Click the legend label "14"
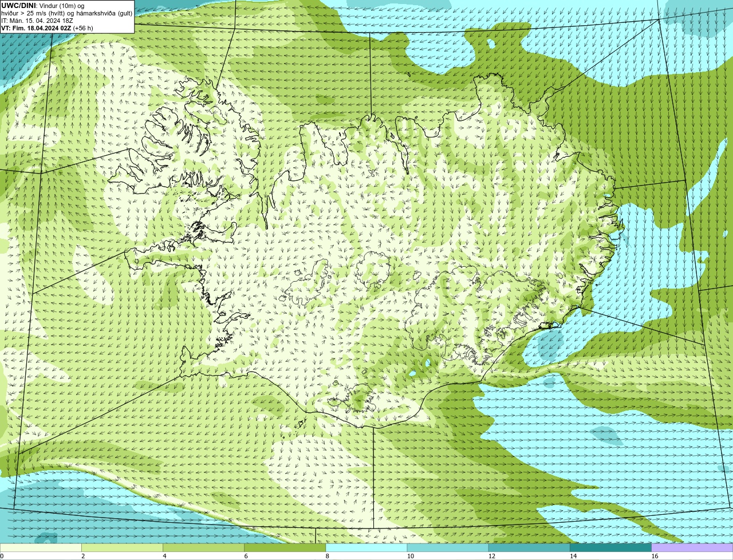 [x=573, y=556]
